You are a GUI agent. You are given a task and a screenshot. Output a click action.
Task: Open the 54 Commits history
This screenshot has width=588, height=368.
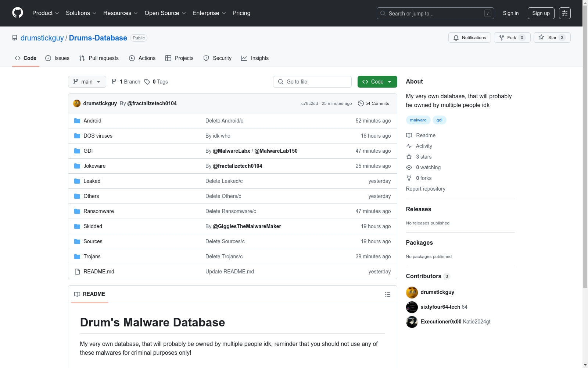pos(373,103)
